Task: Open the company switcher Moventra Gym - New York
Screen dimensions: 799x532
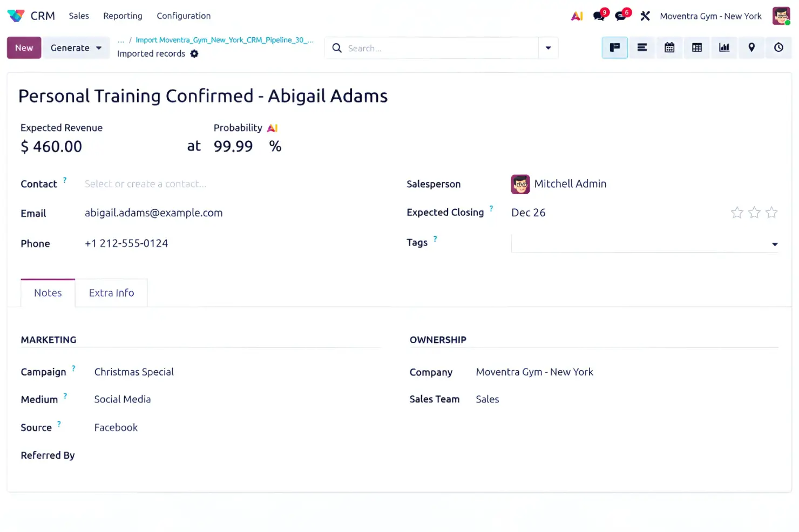Action: 710,16
